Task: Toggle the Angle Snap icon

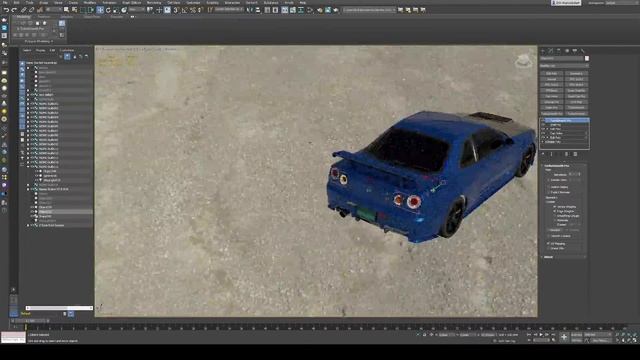Action: [184, 10]
